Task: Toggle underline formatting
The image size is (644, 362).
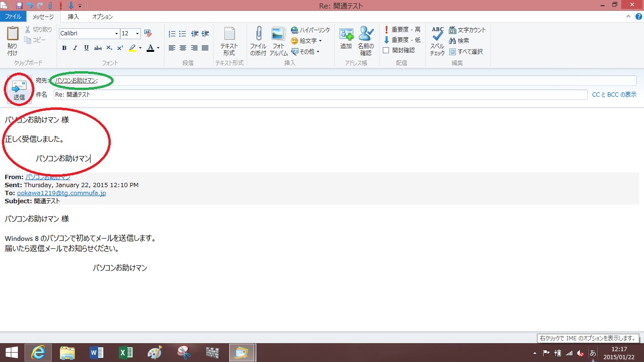Action: (86, 48)
